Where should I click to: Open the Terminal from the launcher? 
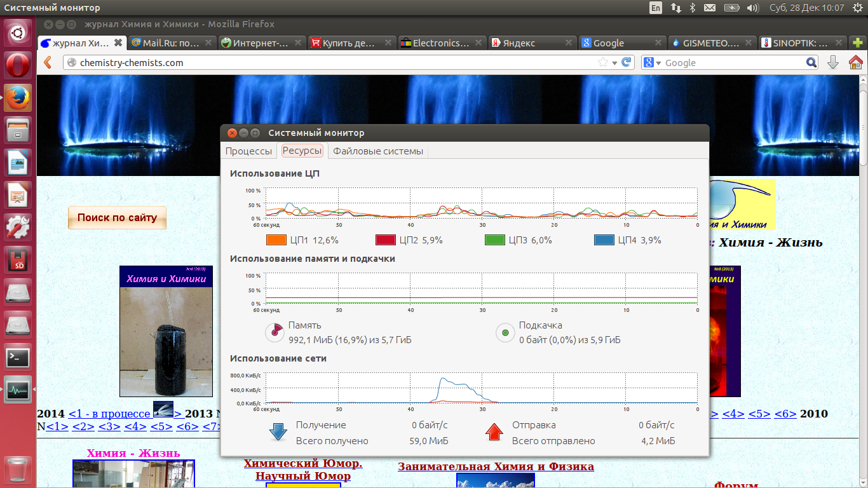18,357
